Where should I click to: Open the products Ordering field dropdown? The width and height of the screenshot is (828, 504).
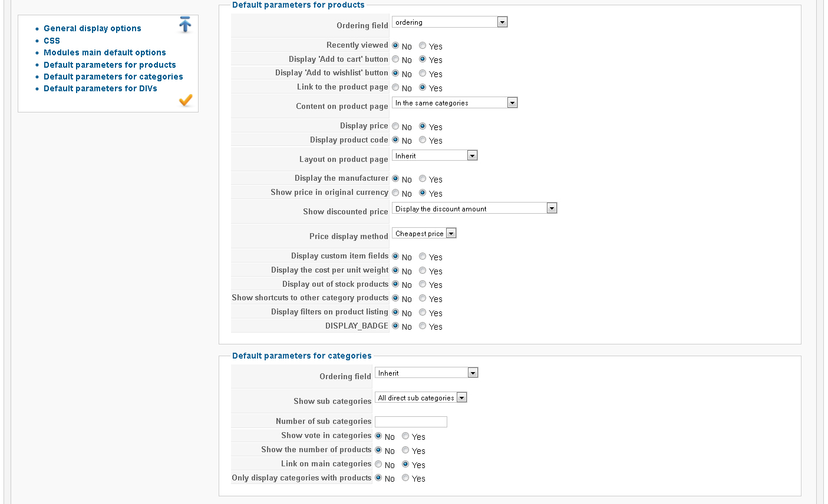click(449, 22)
